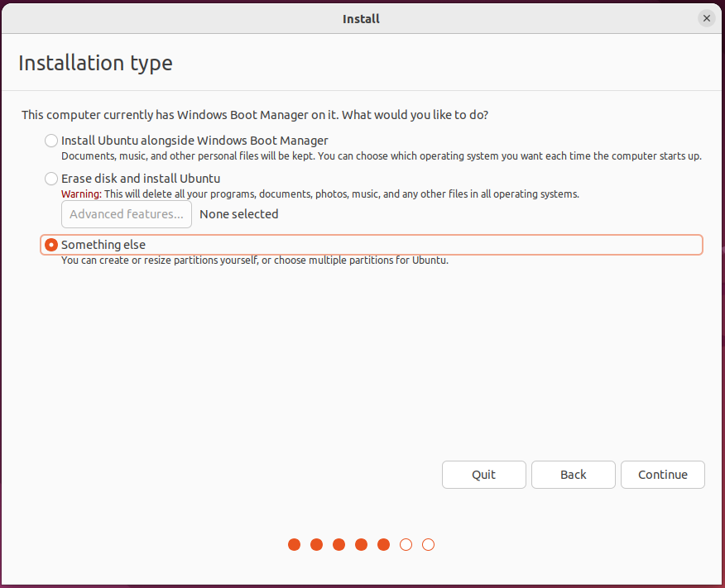Select Install Ubuntu alongside Windows Boot Manager

[50, 141]
